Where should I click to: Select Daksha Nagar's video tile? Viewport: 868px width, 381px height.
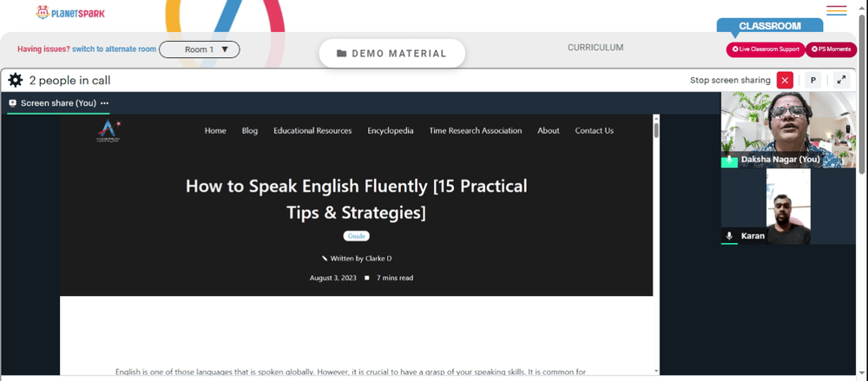[x=788, y=129]
